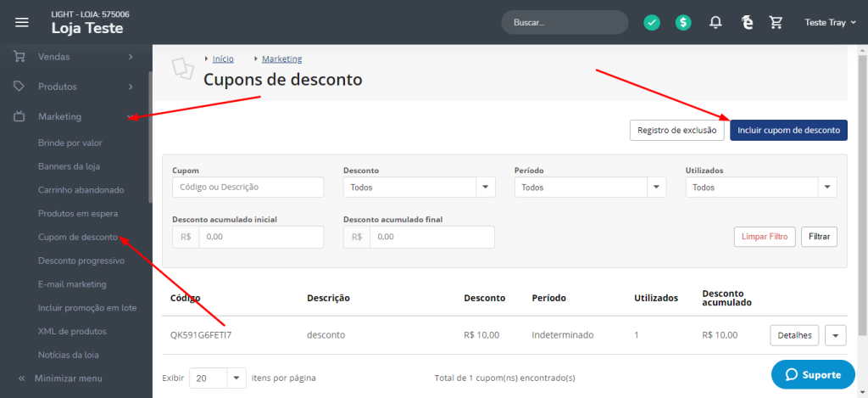
Task: Open Banners da loja menu item
Action: (x=69, y=166)
